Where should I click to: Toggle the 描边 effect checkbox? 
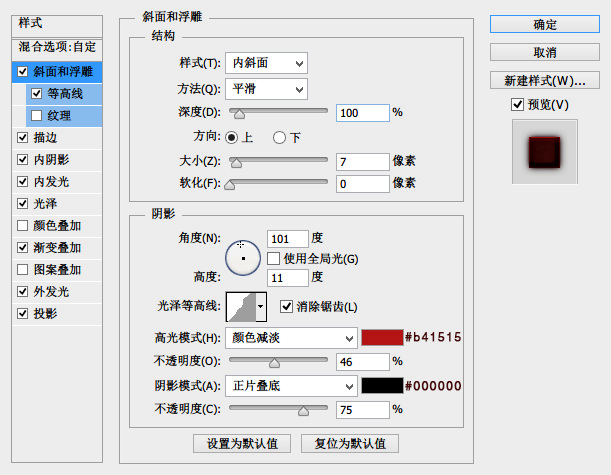tap(23, 138)
